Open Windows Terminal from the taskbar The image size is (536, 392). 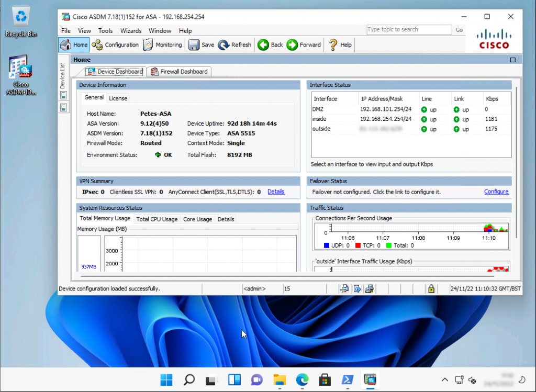[x=348, y=380]
